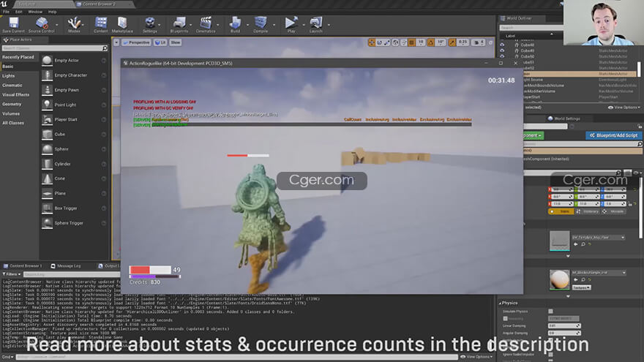
Task: Click the Linear Damping value field
Action: coord(564,326)
